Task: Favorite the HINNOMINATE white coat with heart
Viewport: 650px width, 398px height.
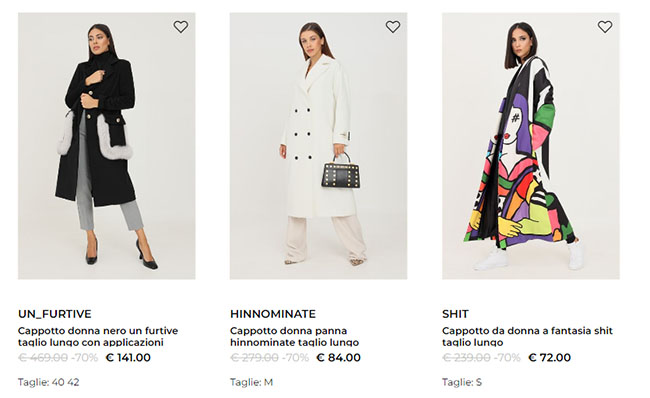Action: coord(393,27)
